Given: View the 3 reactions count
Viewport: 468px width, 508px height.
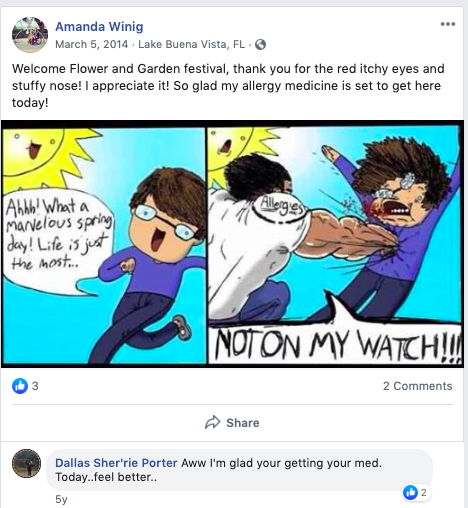Looking at the screenshot, I should point(35,386).
